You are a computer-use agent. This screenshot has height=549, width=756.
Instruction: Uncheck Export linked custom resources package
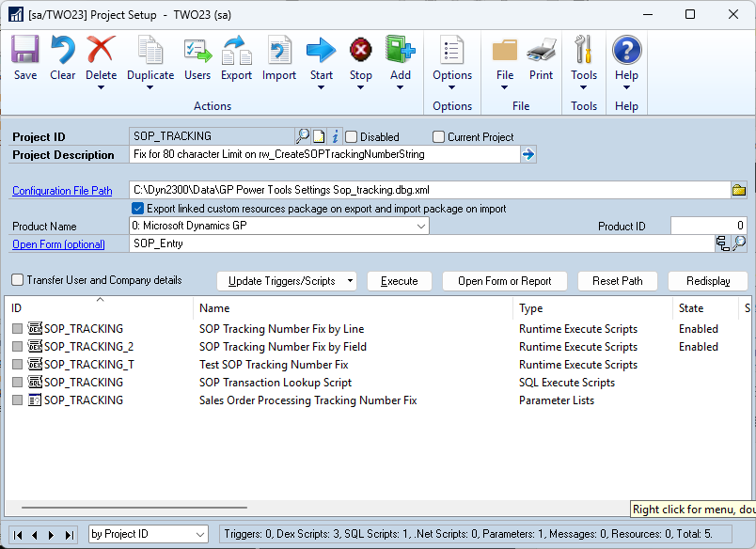tap(137, 208)
